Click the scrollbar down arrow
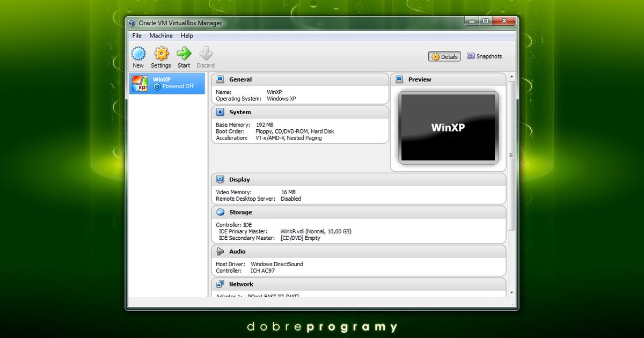This screenshot has height=338, width=644. pyautogui.click(x=511, y=292)
